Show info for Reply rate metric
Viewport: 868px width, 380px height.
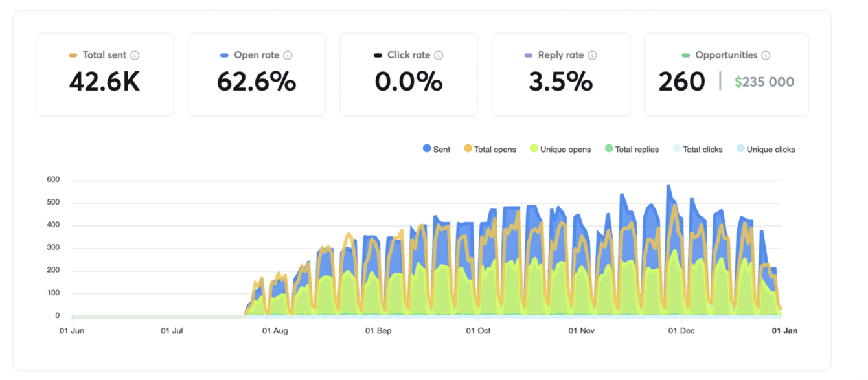pyautogui.click(x=592, y=56)
